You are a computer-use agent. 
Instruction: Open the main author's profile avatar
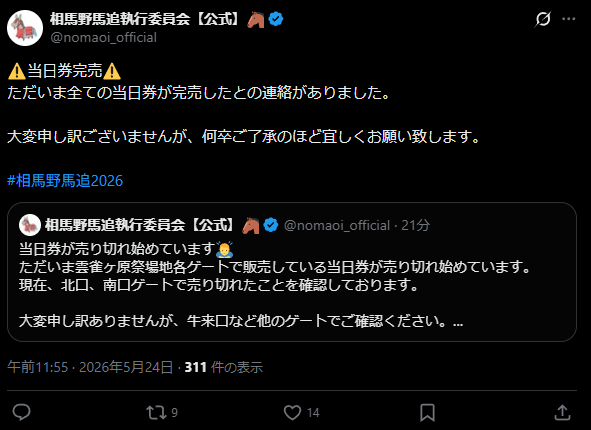tap(25, 28)
